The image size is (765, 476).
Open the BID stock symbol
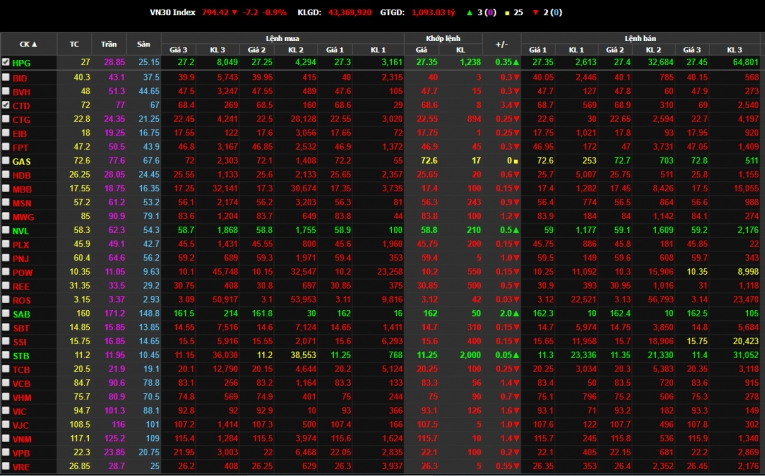coord(20,78)
